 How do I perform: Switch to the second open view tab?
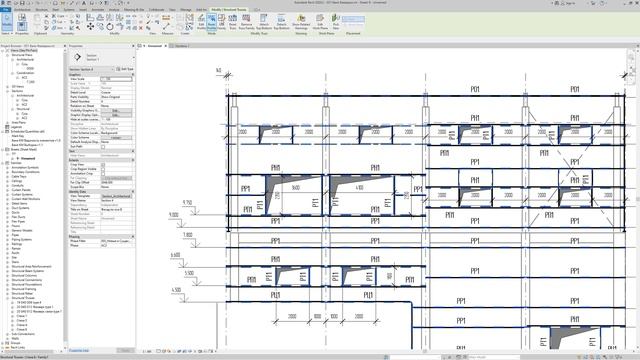pos(181,46)
